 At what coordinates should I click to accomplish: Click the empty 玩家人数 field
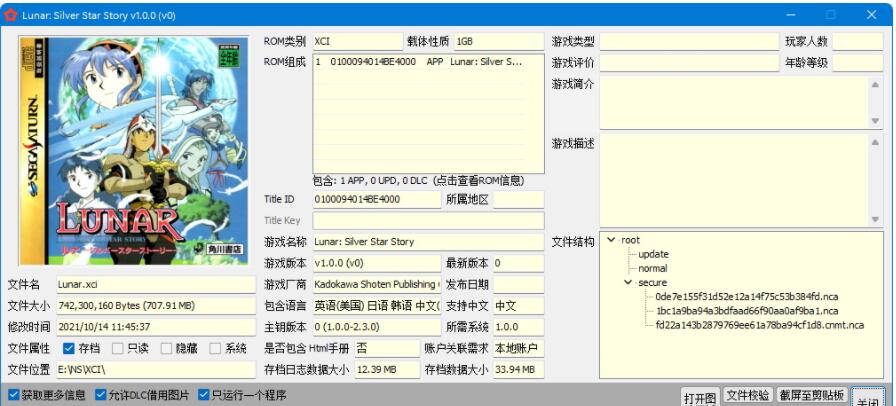[858, 42]
